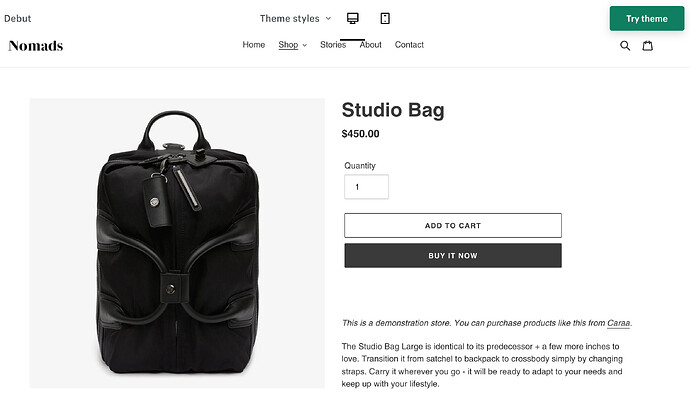The image size is (690, 394).
Task: Expand the Shop menu chevron
Action: point(305,45)
